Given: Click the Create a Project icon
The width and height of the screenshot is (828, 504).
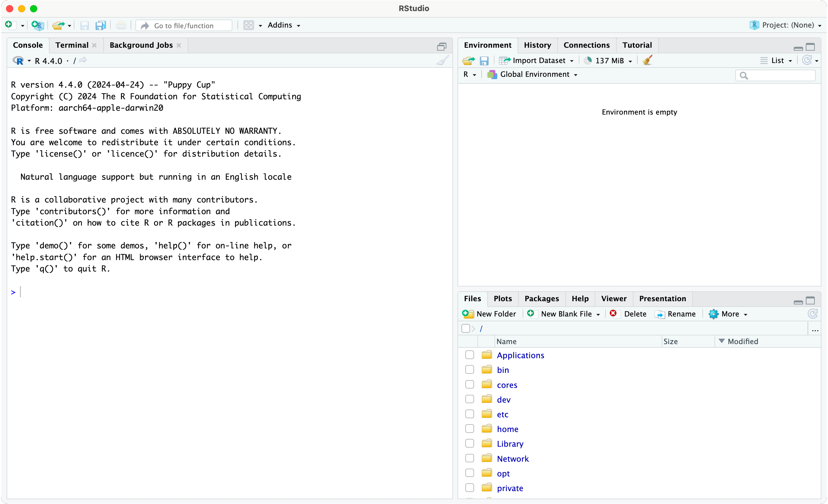Looking at the screenshot, I should click(37, 25).
